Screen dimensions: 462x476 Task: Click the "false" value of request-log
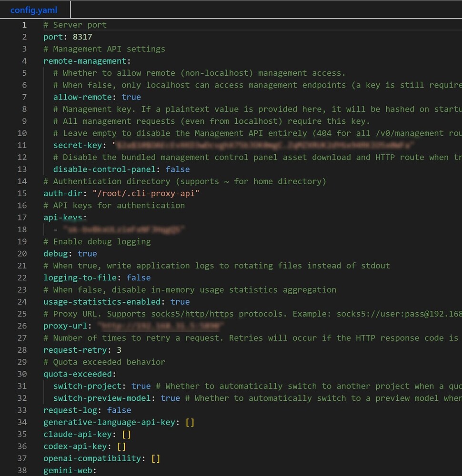pos(119,410)
